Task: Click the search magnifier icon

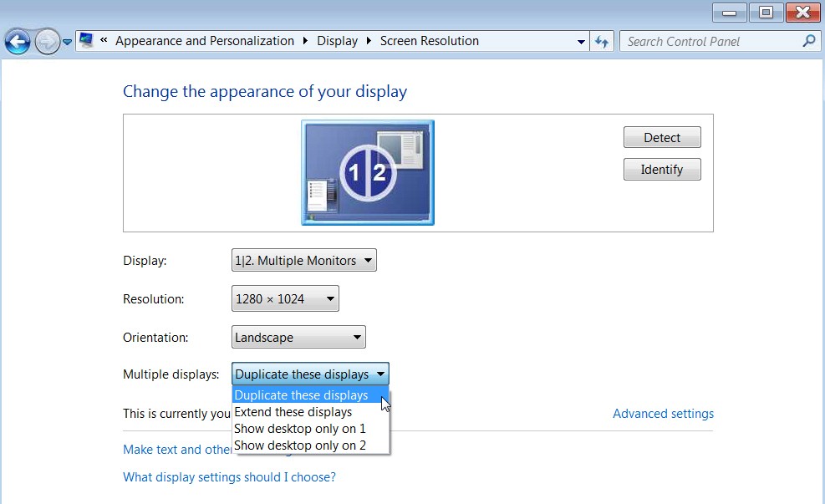Action: coord(808,40)
